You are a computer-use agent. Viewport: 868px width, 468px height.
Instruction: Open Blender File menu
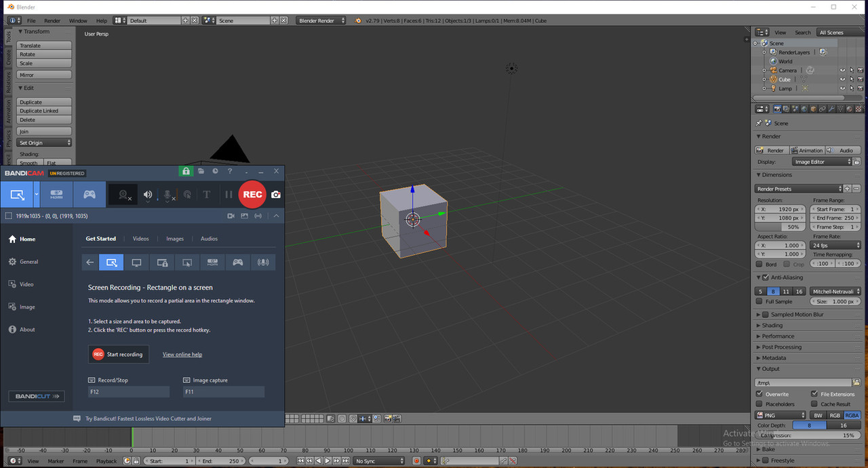(x=31, y=21)
